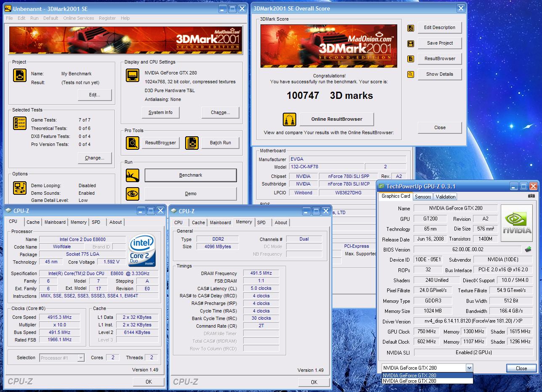Click the monitor icon in Display and CPU Settings
542x392 pixels.
click(133, 75)
